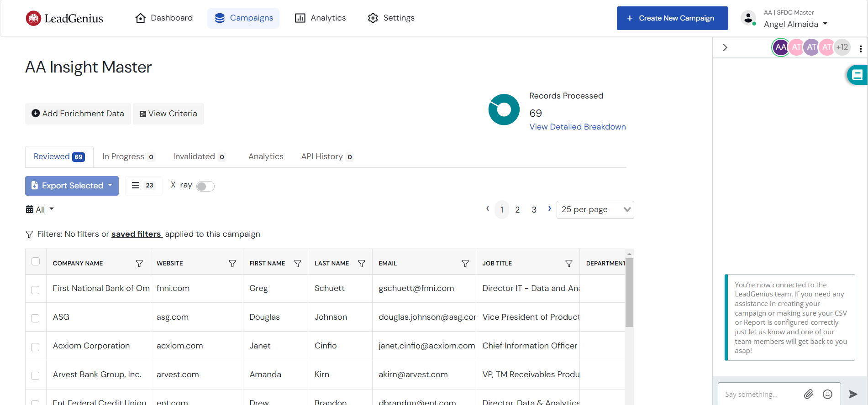868x405 pixels.
Task: Go to page 3
Action: [534, 210]
